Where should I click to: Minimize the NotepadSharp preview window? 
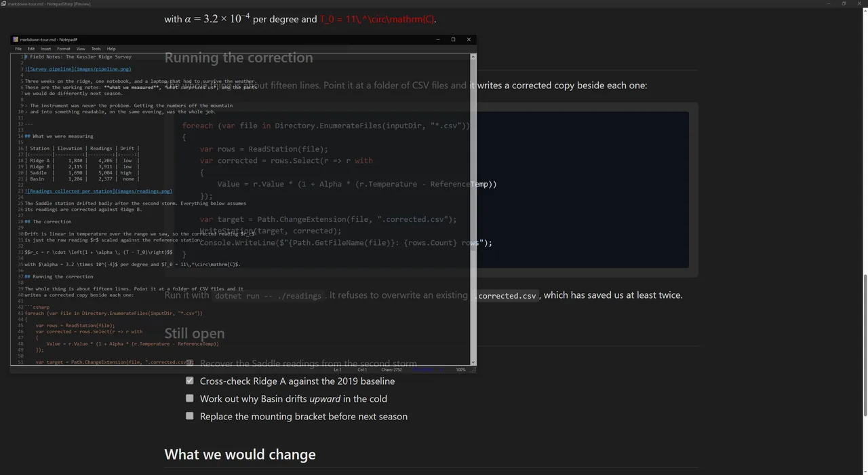828,3
